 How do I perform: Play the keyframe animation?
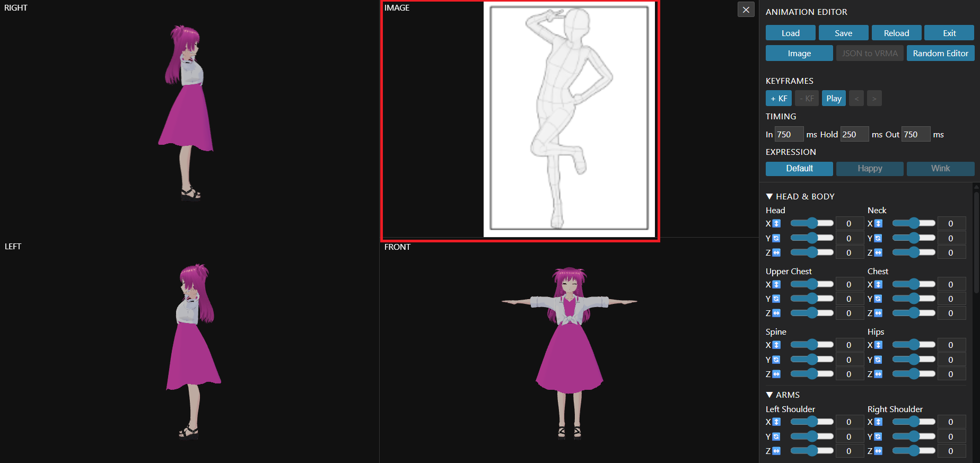(834, 98)
